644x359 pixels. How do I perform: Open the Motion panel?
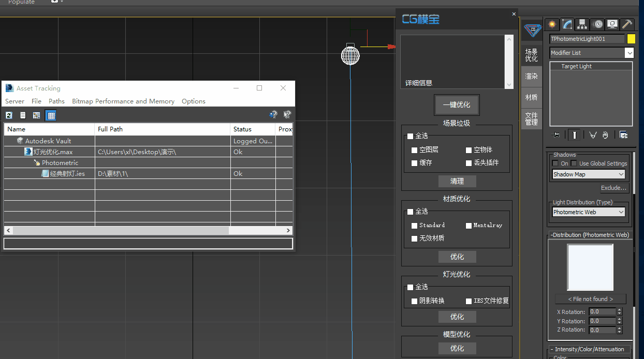[x=597, y=24]
